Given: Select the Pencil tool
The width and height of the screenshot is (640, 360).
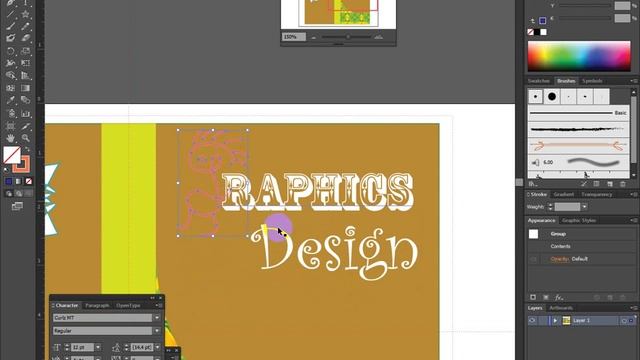Looking at the screenshot, I should (25, 27).
